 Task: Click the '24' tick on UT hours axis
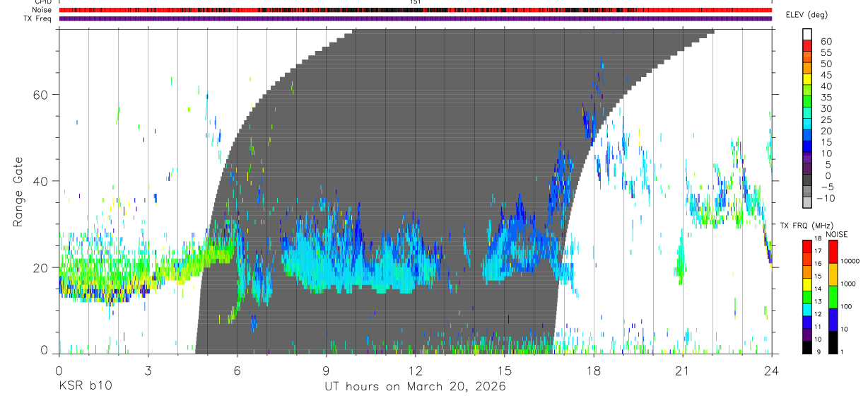click(x=771, y=370)
